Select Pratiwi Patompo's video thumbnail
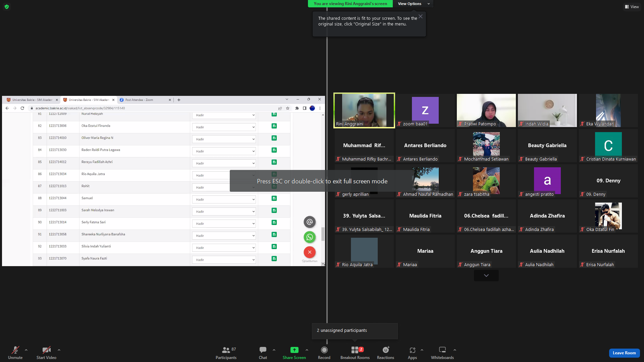This screenshot has width=644, height=362. click(486, 110)
